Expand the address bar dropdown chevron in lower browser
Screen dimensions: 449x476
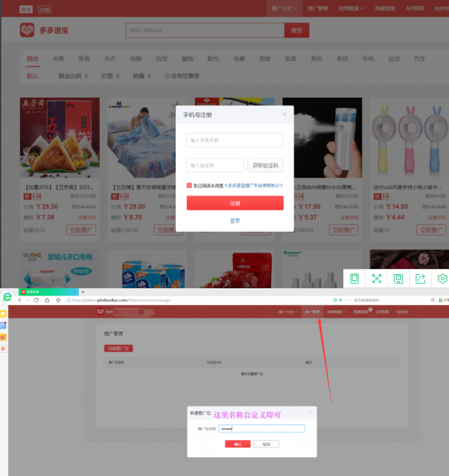click(x=347, y=300)
